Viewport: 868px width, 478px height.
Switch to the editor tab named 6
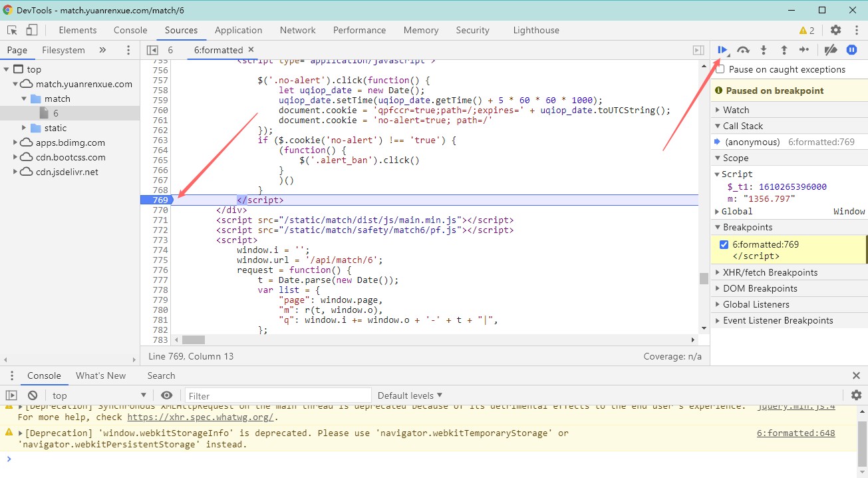click(170, 50)
